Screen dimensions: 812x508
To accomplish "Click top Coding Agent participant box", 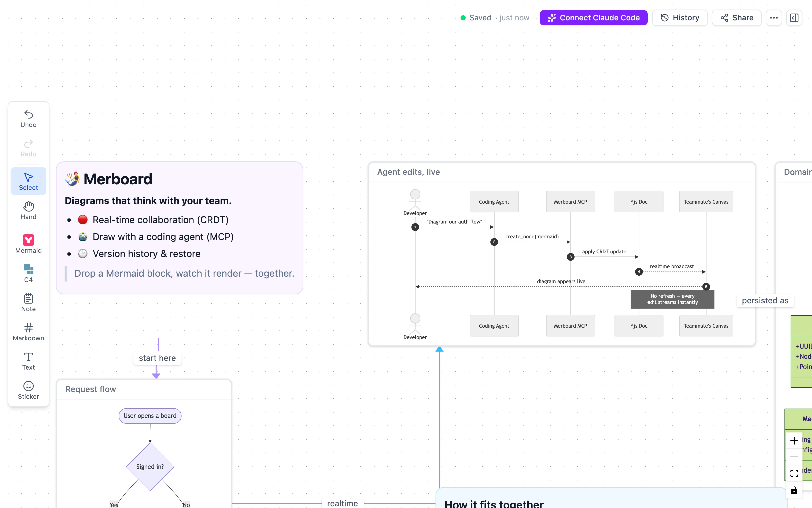I will [494, 202].
